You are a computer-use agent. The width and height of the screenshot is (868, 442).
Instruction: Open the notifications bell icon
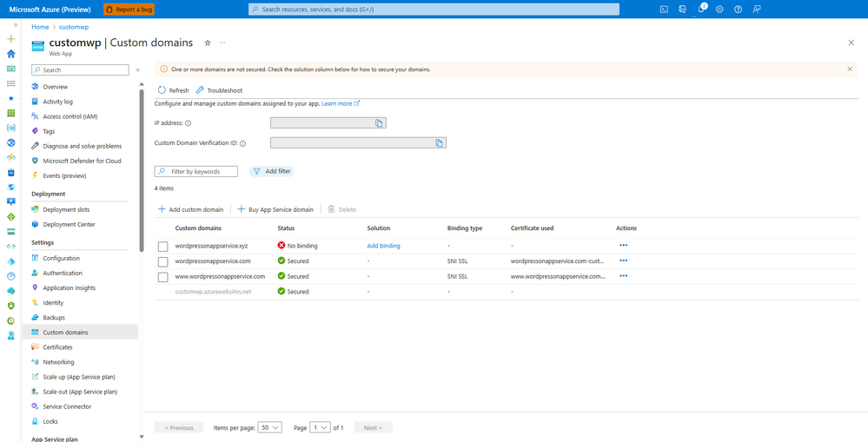(x=701, y=10)
